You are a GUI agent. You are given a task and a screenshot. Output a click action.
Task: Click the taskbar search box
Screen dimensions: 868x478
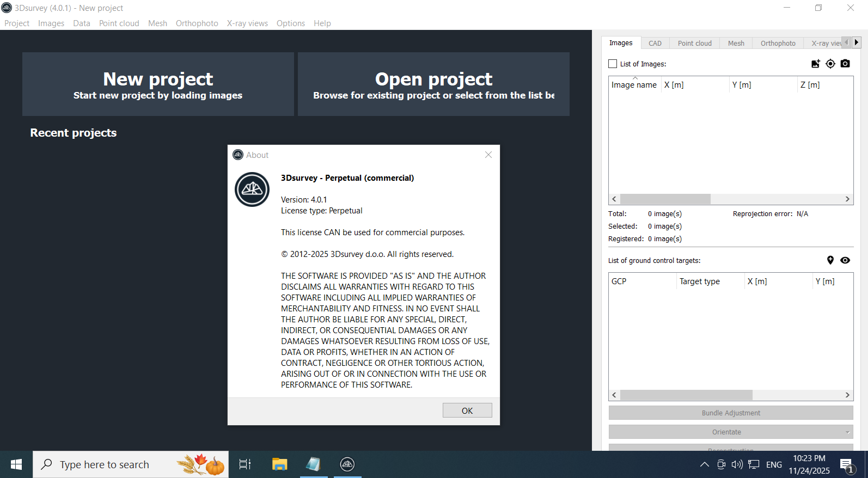(x=131, y=464)
